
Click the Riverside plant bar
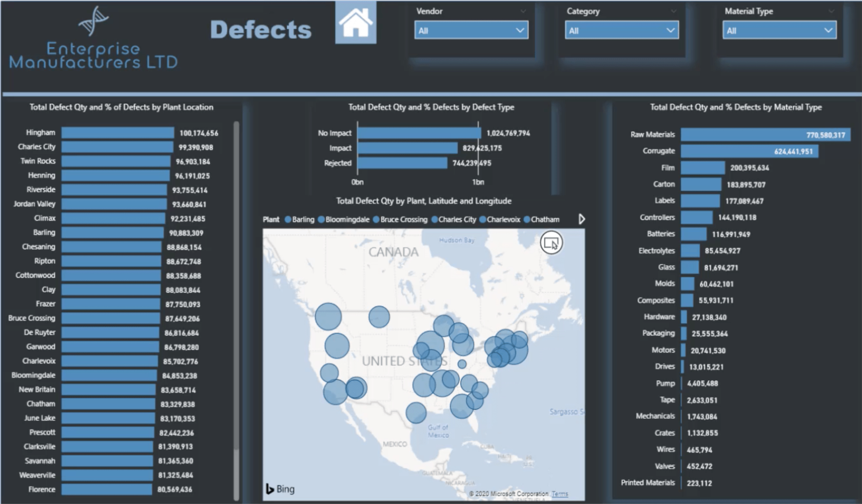click(x=114, y=190)
